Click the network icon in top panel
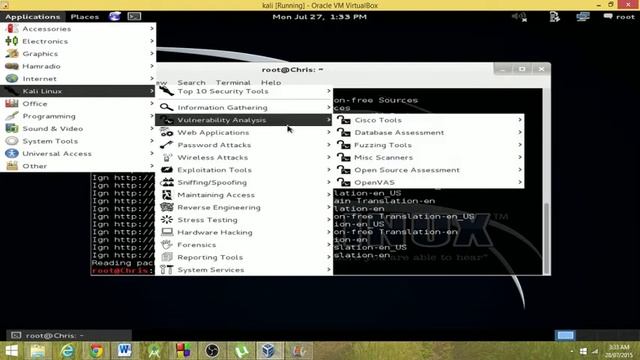 click(582, 16)
